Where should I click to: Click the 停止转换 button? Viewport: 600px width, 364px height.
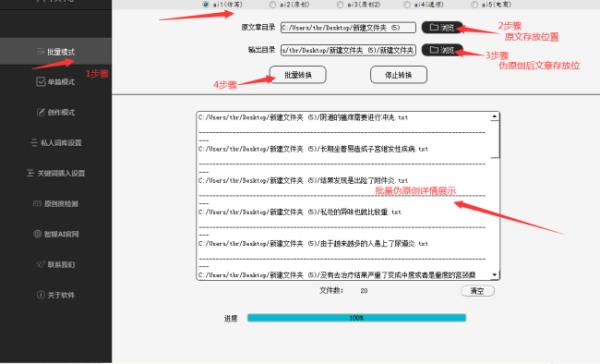tap(398, 75)
